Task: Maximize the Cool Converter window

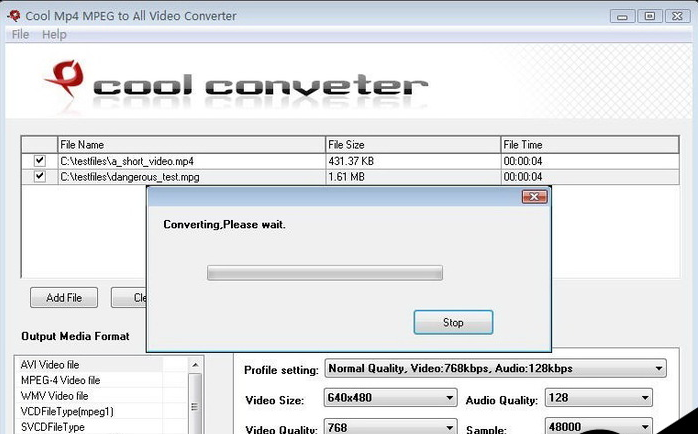Action: pyautogui.click(x=650, y=16)
